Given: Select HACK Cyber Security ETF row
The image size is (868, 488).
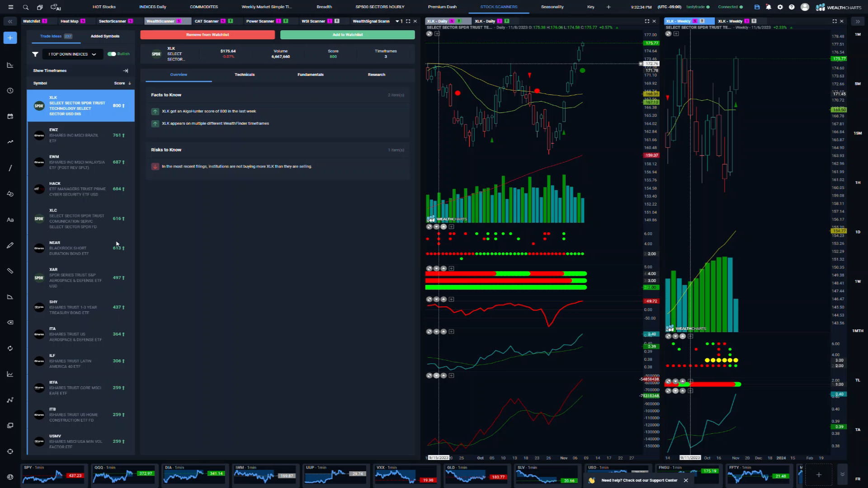Looking at the screenshot, I should pos(81,189).
